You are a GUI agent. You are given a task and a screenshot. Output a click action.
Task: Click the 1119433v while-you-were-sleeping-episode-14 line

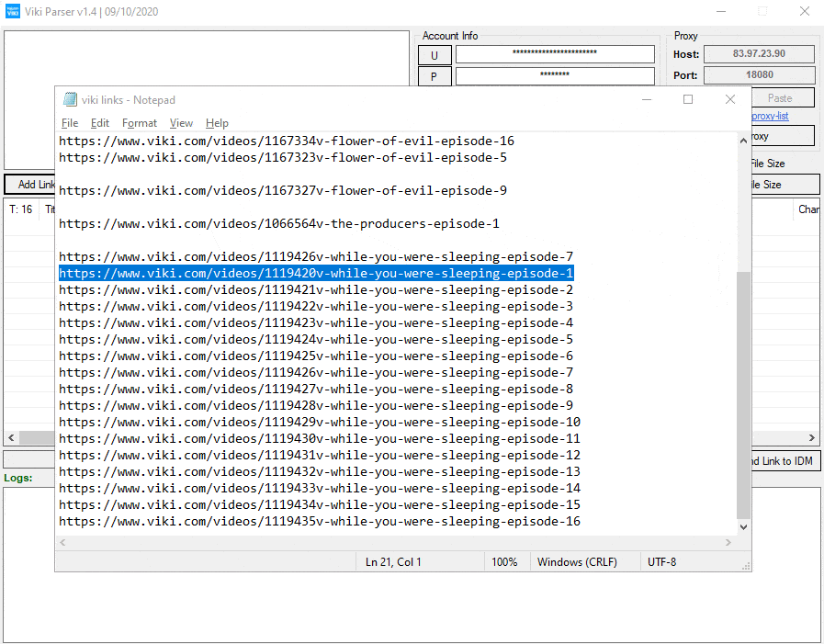(320, 489)
